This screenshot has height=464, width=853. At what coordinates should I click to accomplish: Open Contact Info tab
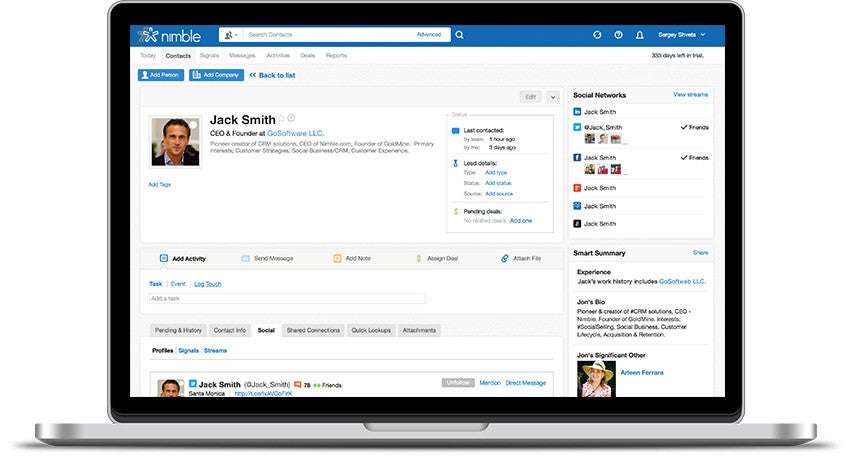point(230,330)
